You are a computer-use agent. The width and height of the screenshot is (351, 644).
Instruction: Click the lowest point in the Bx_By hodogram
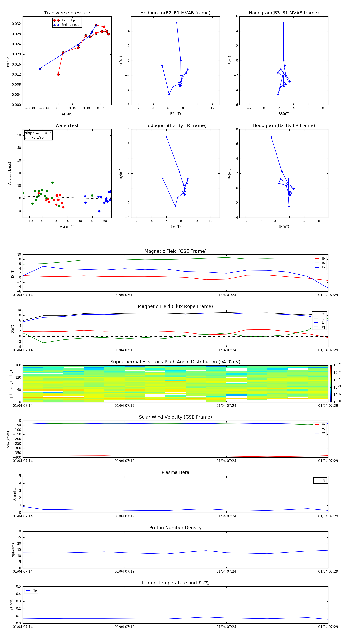click(x=289, y=206)
